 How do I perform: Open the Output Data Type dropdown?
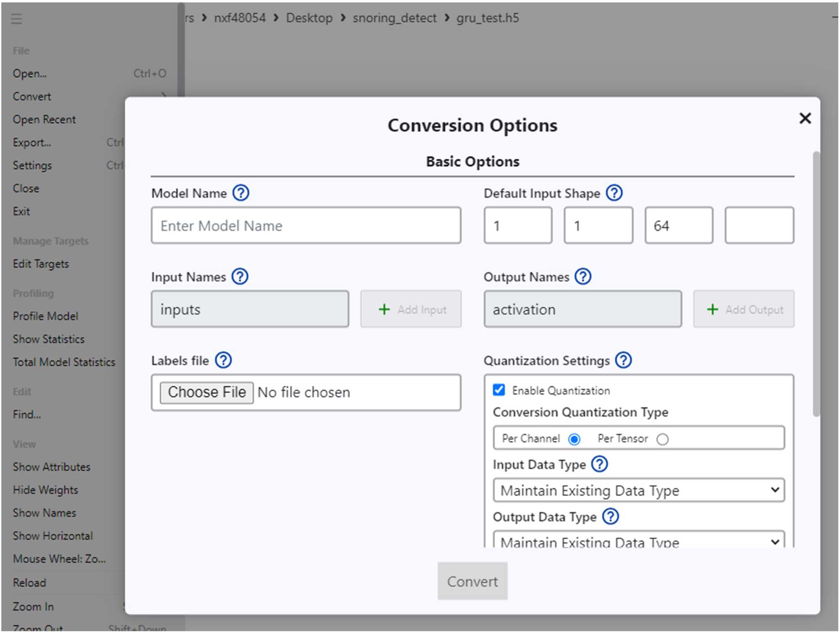click(638, 542)
